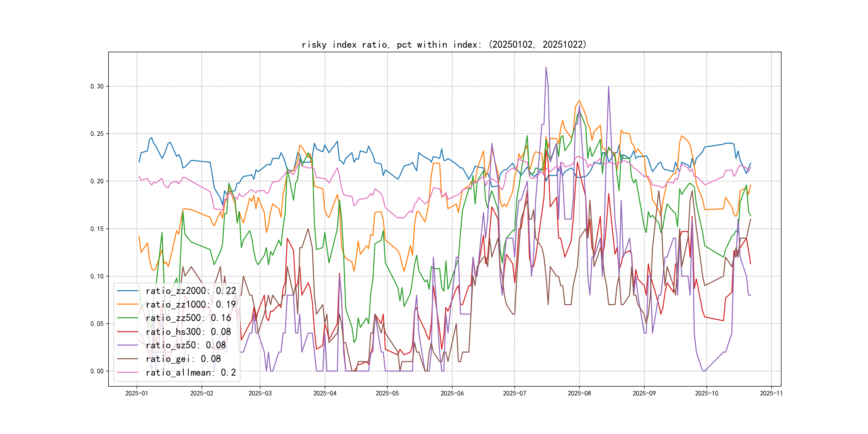Click the ratio_allmean legend label
This screenshot has width=868, height=434.
(x=190, y=373)
